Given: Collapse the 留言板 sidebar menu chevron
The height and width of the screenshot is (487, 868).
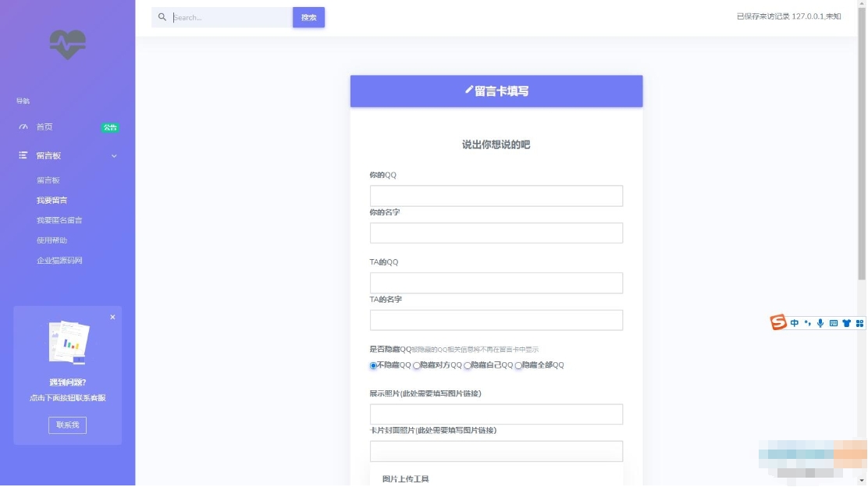Looking at the screenshot, I should point(114,156).
